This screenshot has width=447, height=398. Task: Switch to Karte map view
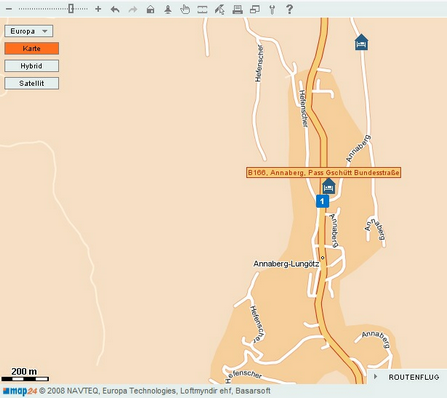point(32,48)
